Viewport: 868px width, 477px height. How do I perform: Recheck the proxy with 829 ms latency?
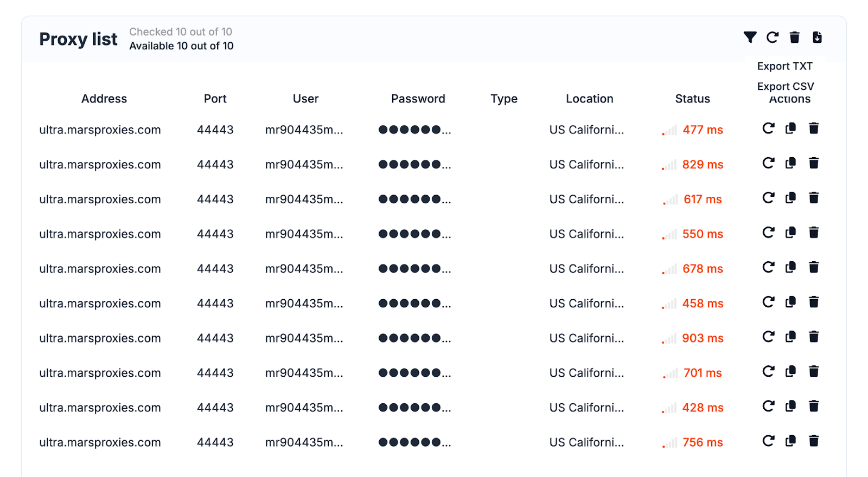click(x=768, y=163)
